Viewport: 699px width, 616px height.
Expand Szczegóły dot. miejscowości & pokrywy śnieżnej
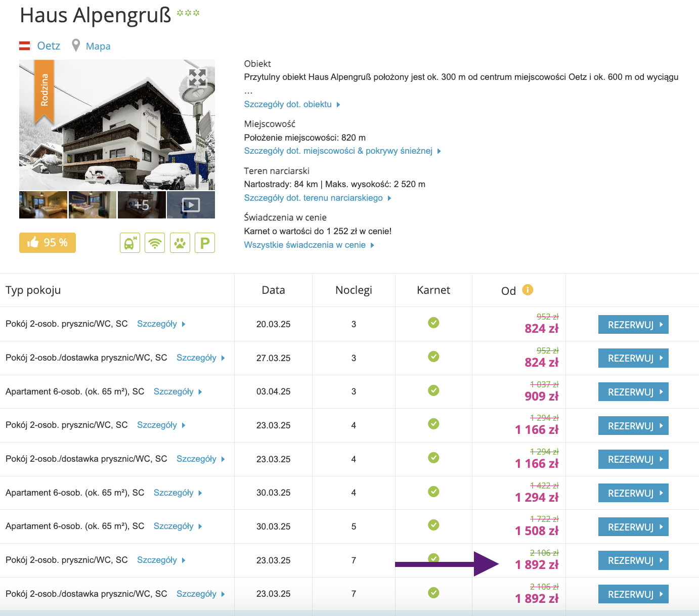click(x=342, y=151)
